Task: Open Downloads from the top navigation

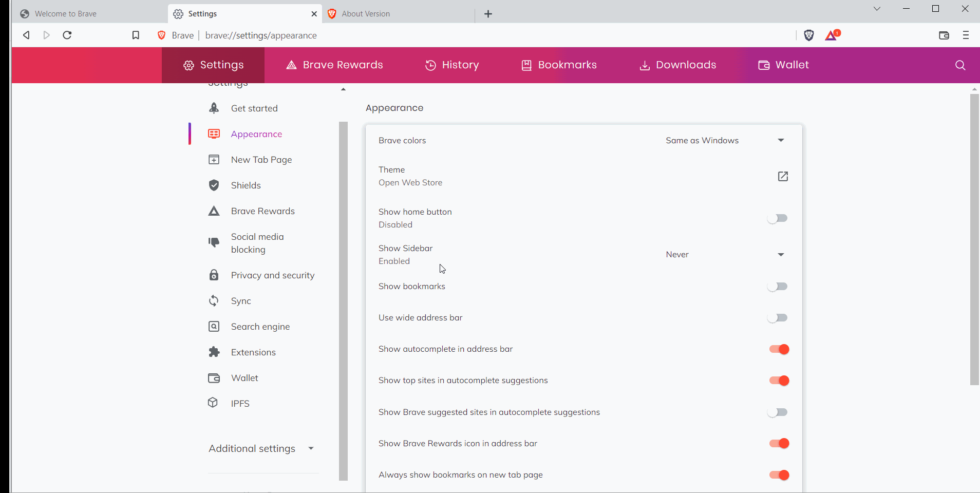Action: point(677,65)
